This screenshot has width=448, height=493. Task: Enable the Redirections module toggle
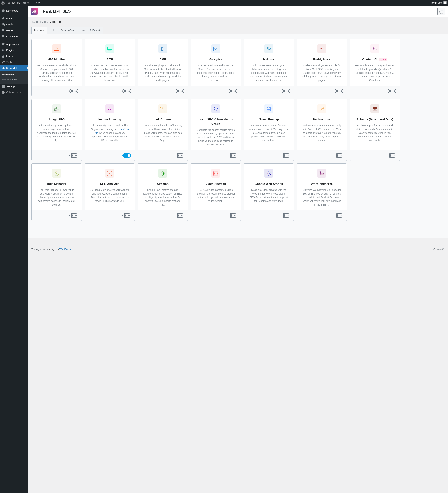[x=339, y=155]
